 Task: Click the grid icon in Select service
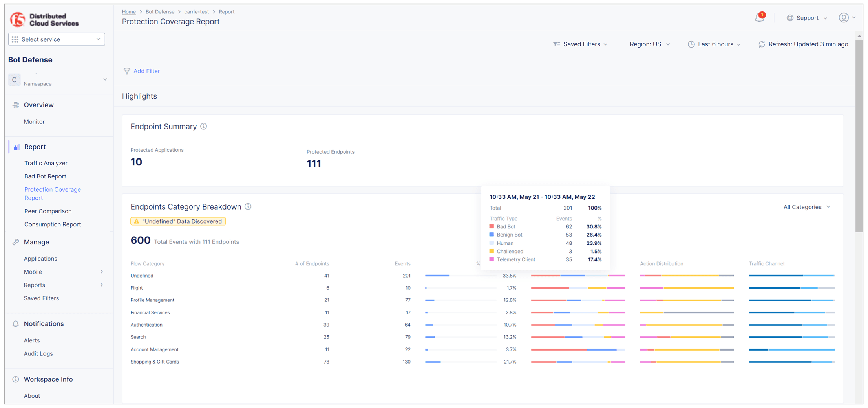15,39
